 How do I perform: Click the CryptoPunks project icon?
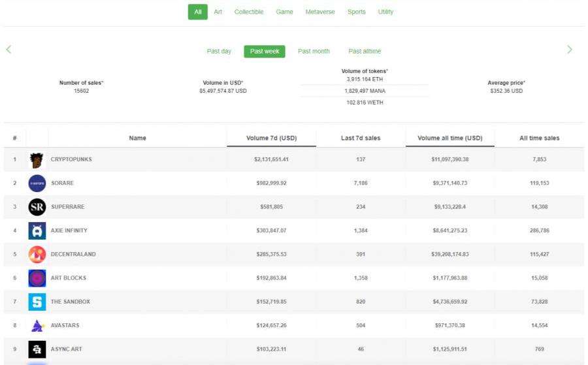point(37,160)
